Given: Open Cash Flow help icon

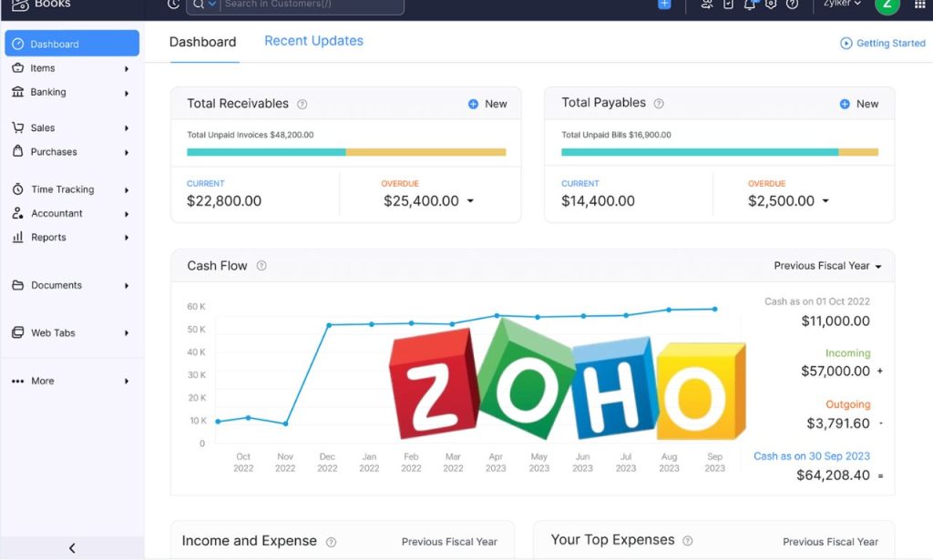Looking at the screenshot, I should coord(261,266).
